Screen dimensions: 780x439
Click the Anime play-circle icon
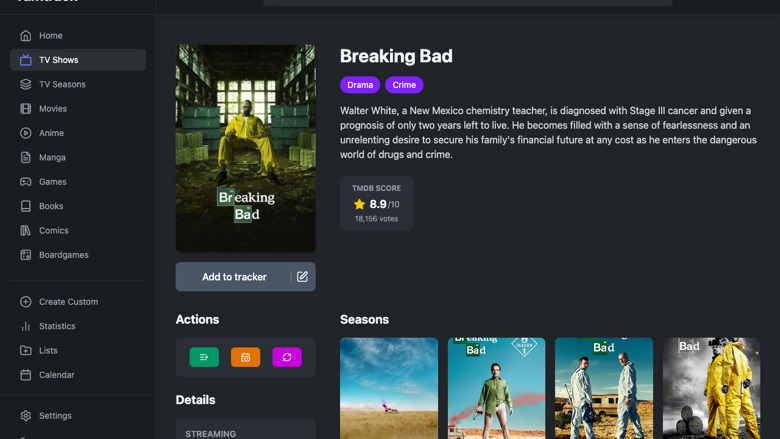(x=25, y=133)
